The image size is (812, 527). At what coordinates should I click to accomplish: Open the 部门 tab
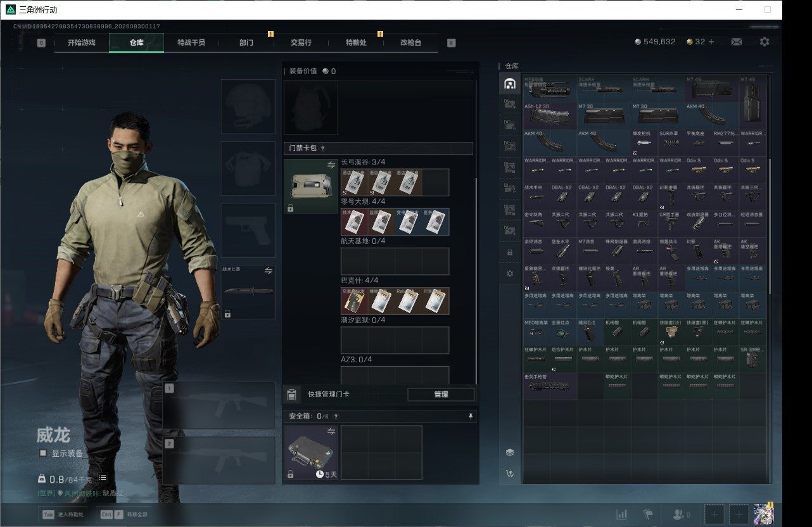tap(246, 42)
